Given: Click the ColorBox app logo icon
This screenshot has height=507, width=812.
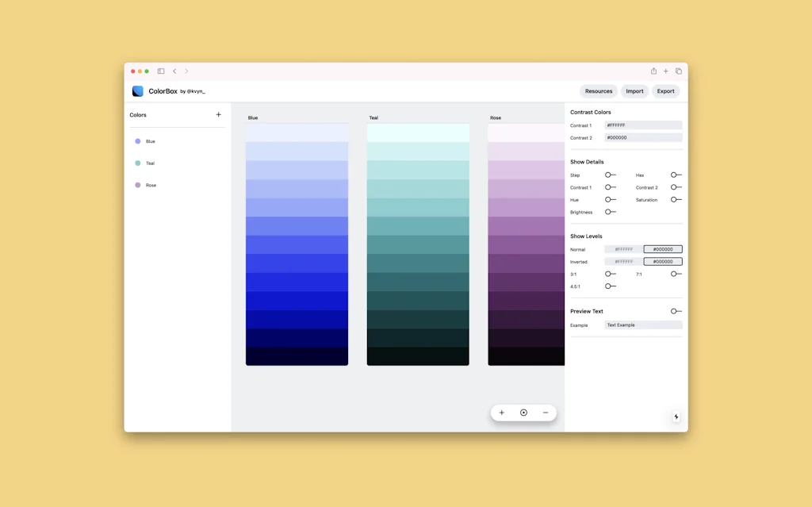Looking at the screenshot, I should click(x=137, y=90).
